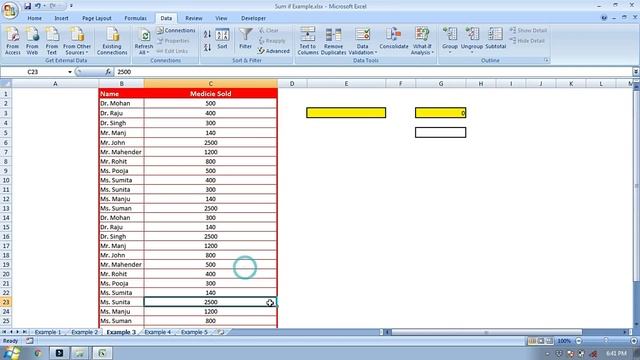Viewport: 640px width, 360px height.
Task: Click the zoom slider handle
Action: pos(606,341)
